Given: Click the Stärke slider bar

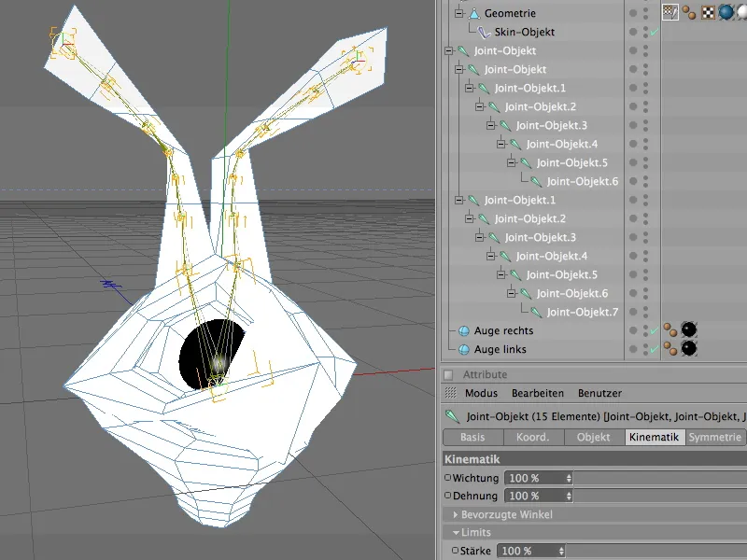Looking at the screenshot, I should [656, 551].
